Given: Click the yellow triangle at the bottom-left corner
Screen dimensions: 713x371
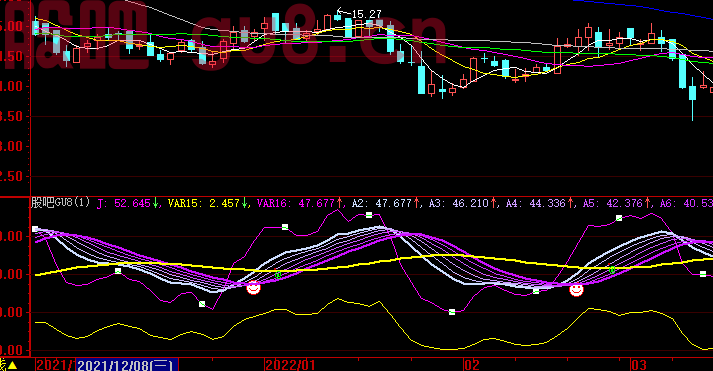Looking at the screenshot, I should [x=12, y=365].
